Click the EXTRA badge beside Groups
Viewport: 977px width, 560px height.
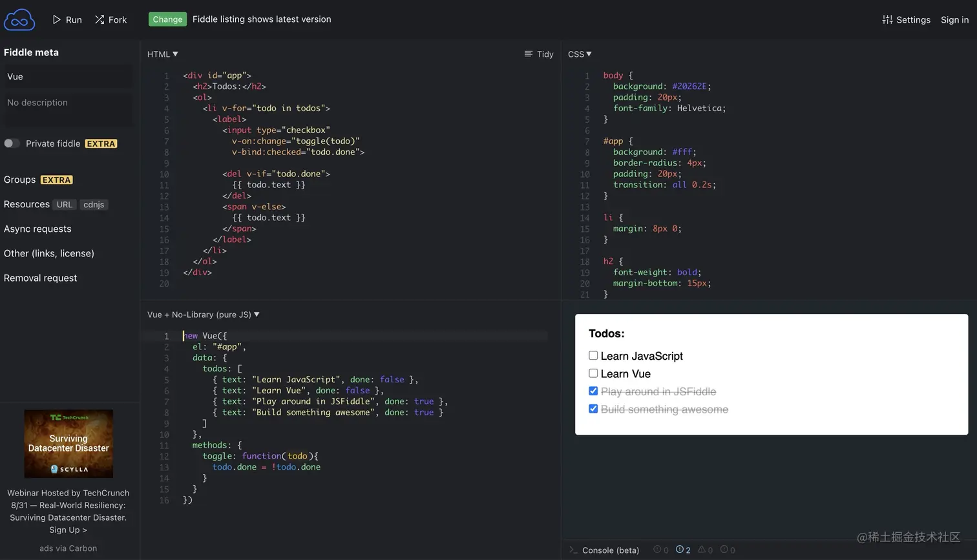(x=57, y=180)
